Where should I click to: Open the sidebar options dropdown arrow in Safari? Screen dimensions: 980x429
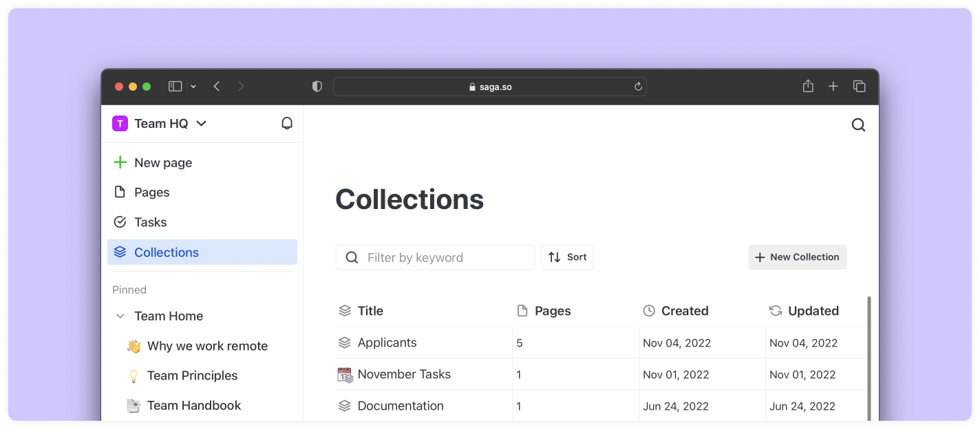[193, 87]
